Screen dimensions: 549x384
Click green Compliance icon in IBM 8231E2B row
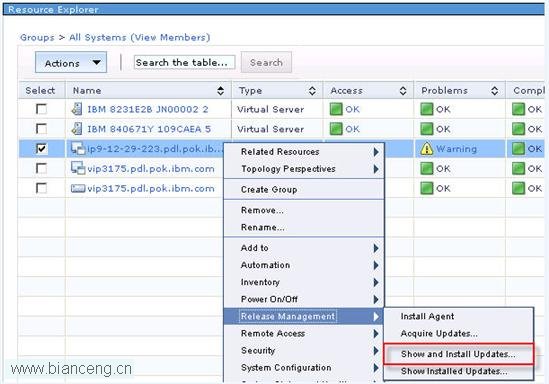[518, 109]
